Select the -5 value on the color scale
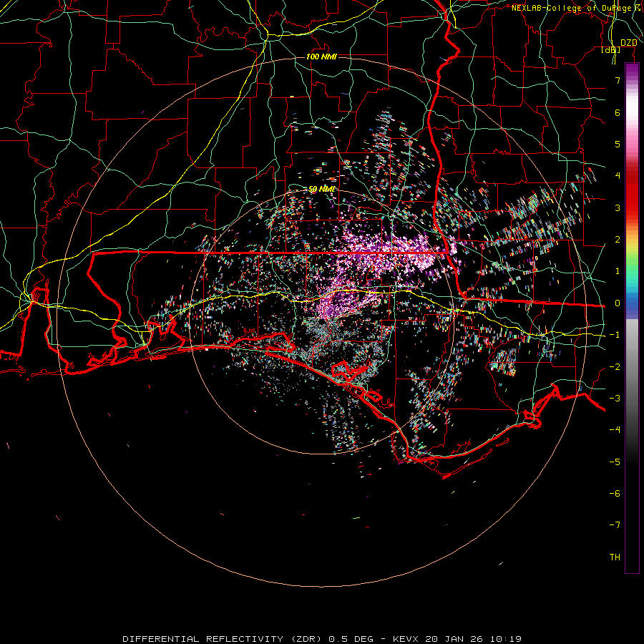This screenshot has height=644, width=644. click(615, 462)
